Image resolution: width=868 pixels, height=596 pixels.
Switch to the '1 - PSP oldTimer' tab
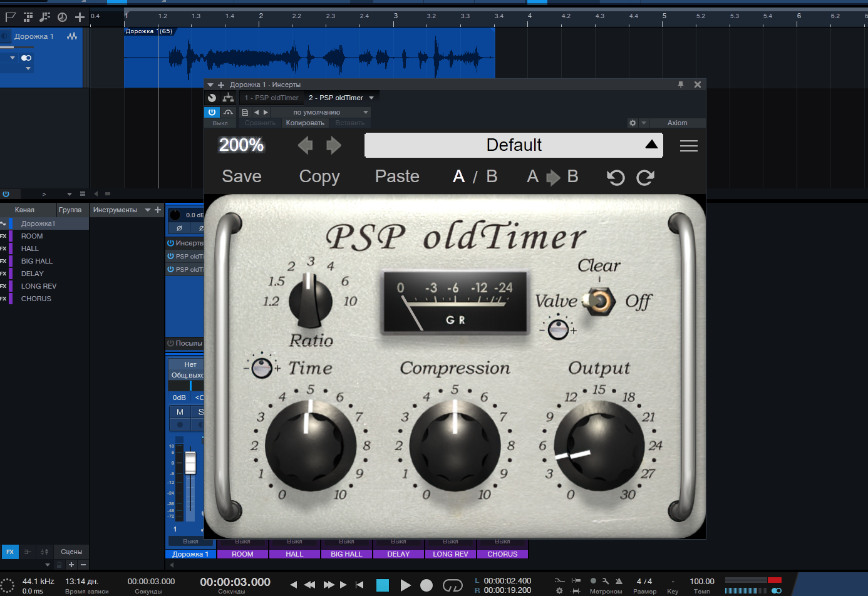pyautogui.click(x=271, y=98)
